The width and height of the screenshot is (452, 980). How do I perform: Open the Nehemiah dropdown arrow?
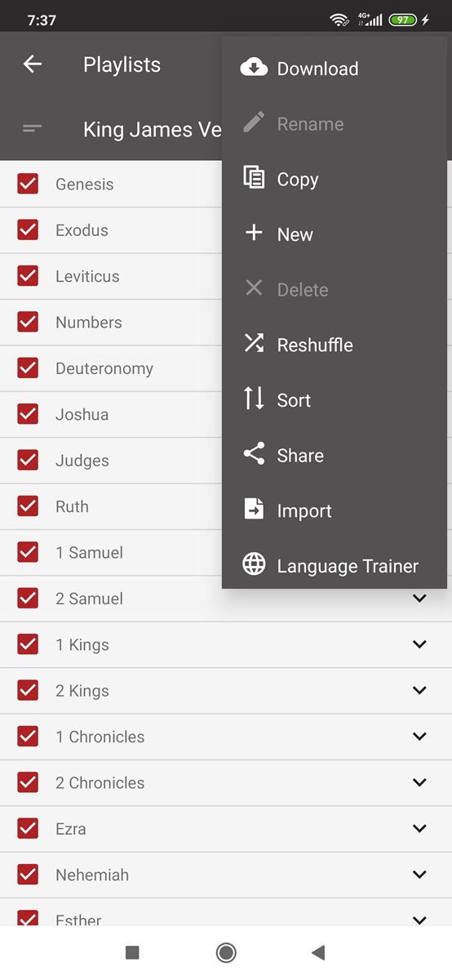pos(419,875)
